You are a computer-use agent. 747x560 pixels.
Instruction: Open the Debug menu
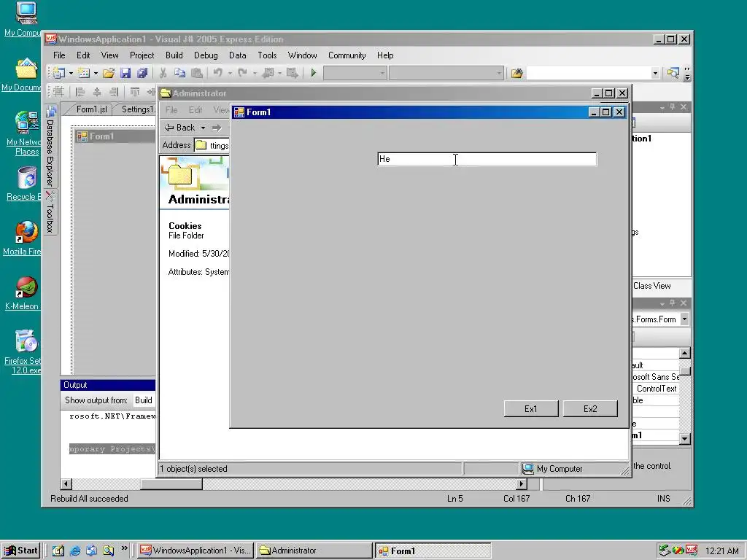coord(206,55)
